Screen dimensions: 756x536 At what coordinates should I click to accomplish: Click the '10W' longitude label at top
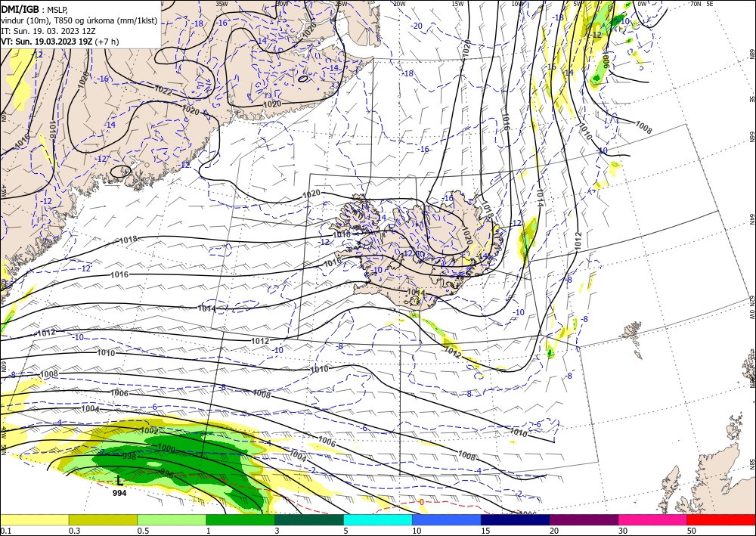coord(517,3)
